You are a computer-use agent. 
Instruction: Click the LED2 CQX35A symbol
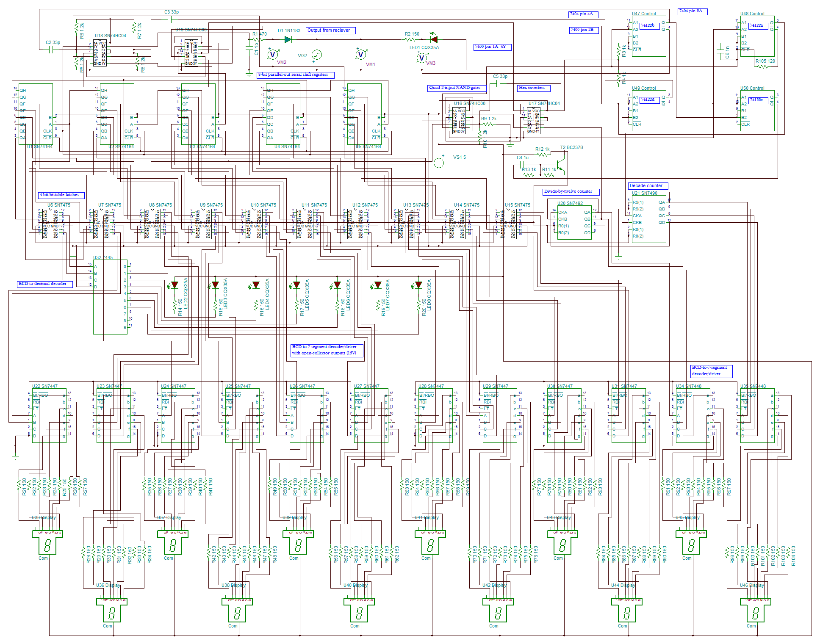click(x=175, y=285)
